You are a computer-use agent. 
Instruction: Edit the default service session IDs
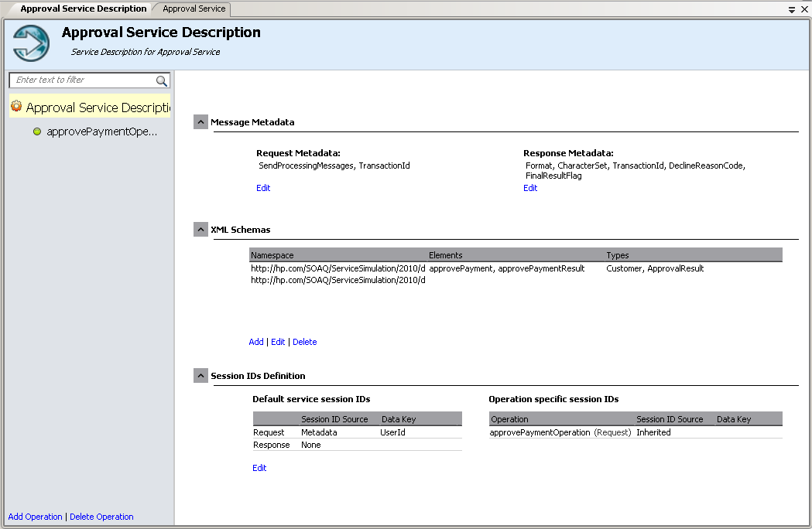click(259, 468)
